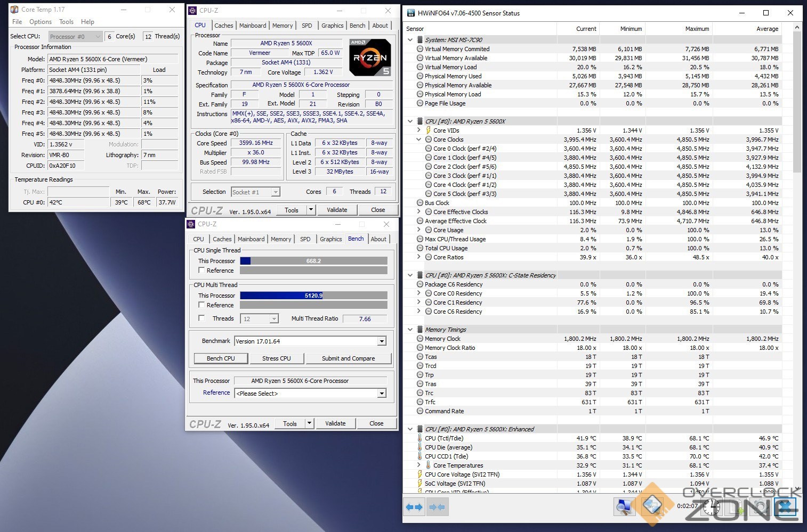Click the Bench CPU button

(221, 358)
